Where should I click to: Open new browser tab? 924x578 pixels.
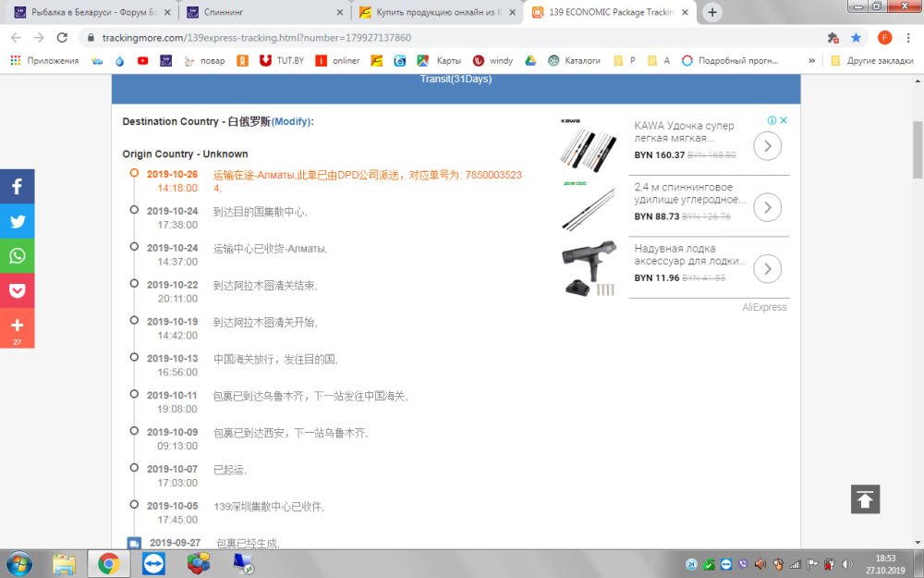coord(712,12)
